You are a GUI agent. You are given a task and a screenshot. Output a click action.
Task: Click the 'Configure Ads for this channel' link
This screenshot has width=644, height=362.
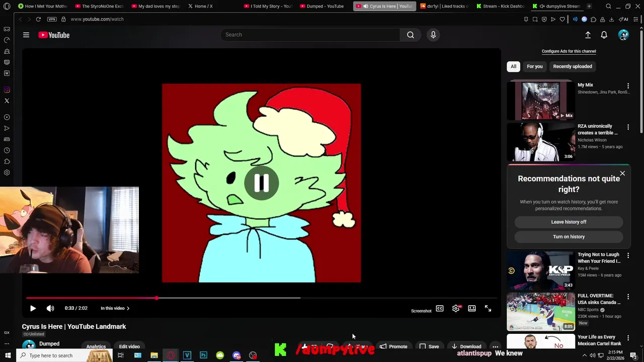pos(569,51)
